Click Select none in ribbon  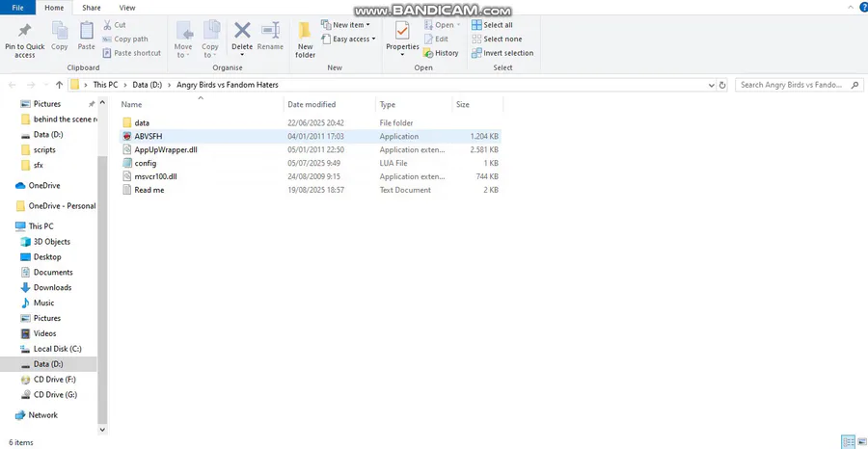(495, 40)
